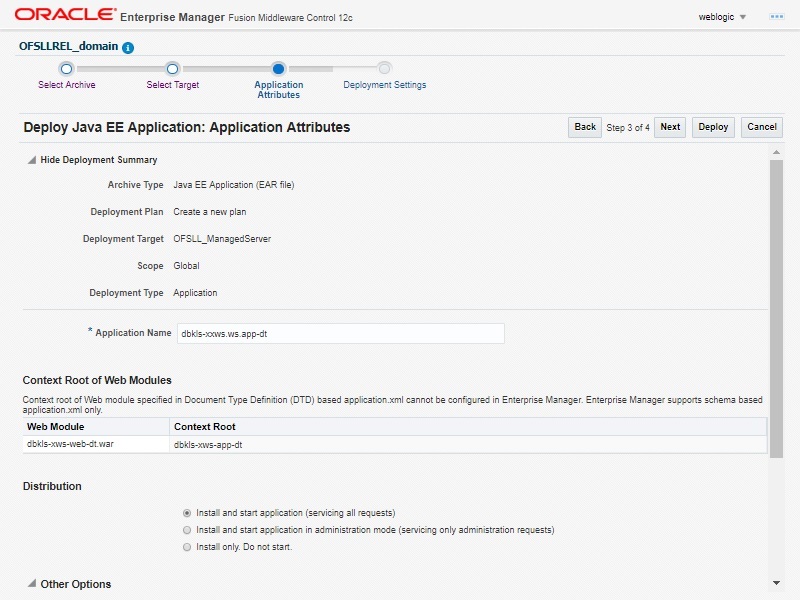Select the dbkls-xws-web-dt.war table cell
The height and width of the screenshot is (600, 800).
coord(96,444)
